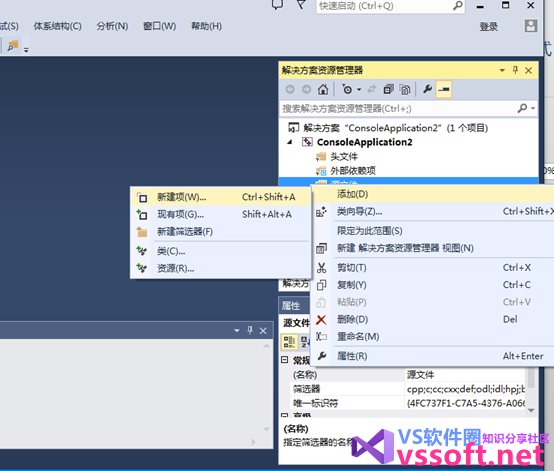
Task: Choose 新建筛选器(F) from submenu
Action: click(220, 232)
